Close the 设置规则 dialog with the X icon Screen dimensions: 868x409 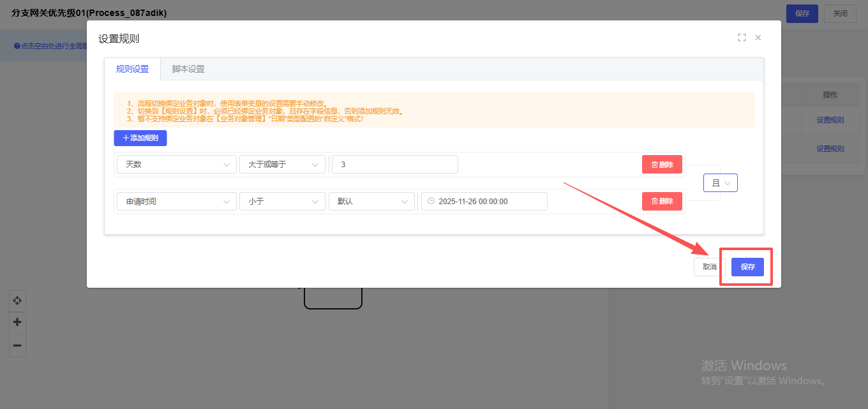(758, 38)
